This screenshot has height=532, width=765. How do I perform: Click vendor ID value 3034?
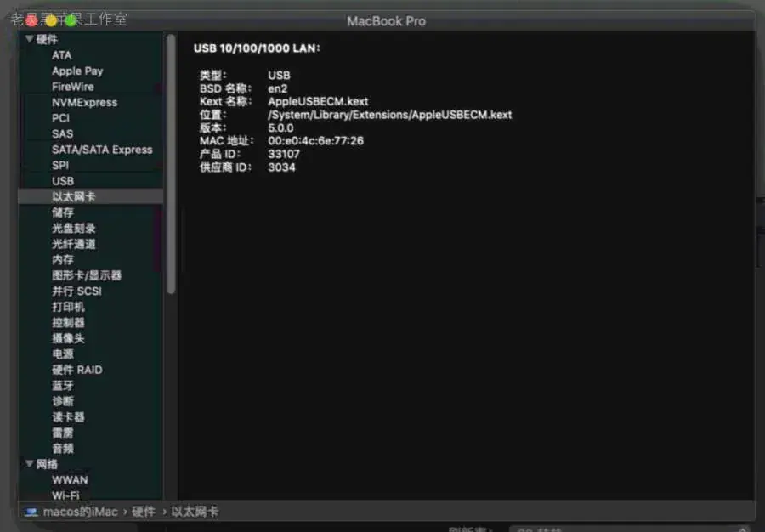[x=281, y=167]
